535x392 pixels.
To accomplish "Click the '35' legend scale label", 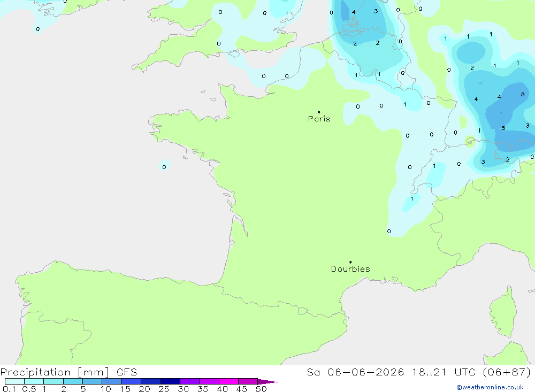I will click(203, 389).
